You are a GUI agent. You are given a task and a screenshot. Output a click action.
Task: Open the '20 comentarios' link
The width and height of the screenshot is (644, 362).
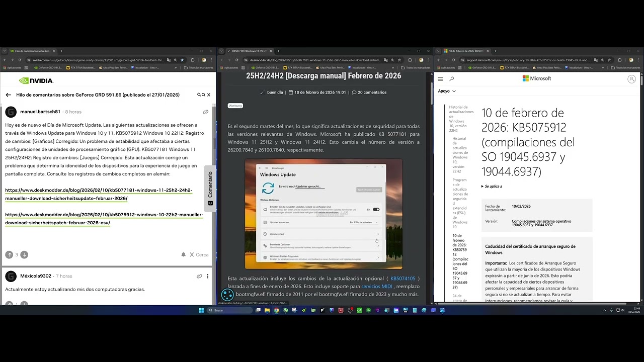click(x=369, y=93)
